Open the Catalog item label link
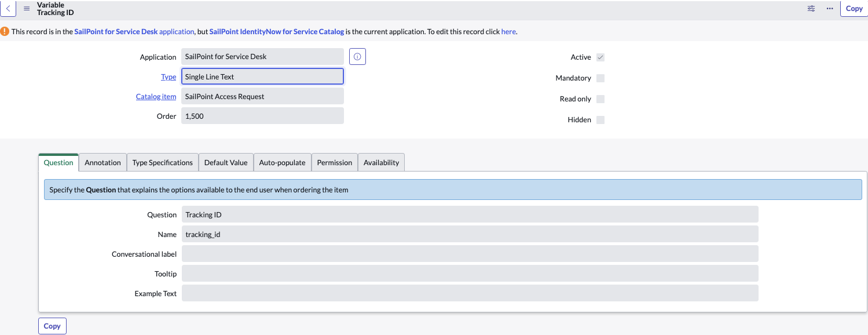This screenshot has width=868, height=335. (156, 97)
